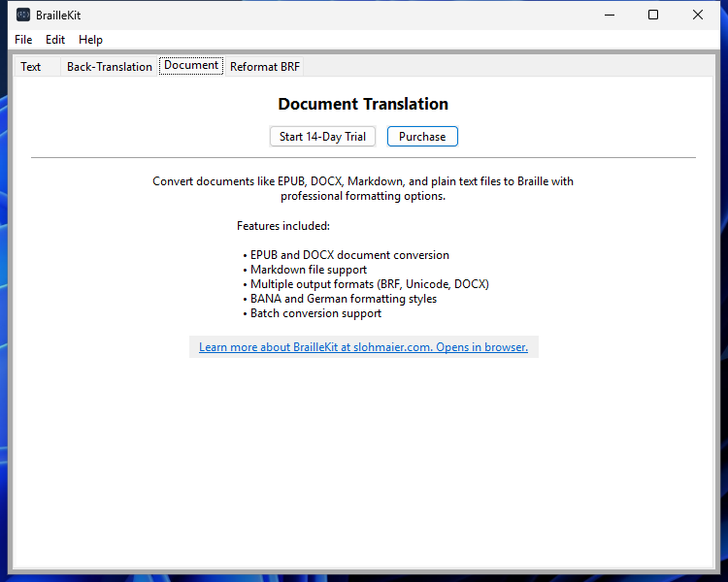Click 'Batch conversion support' bullet
728x582 pixels.
312,313
